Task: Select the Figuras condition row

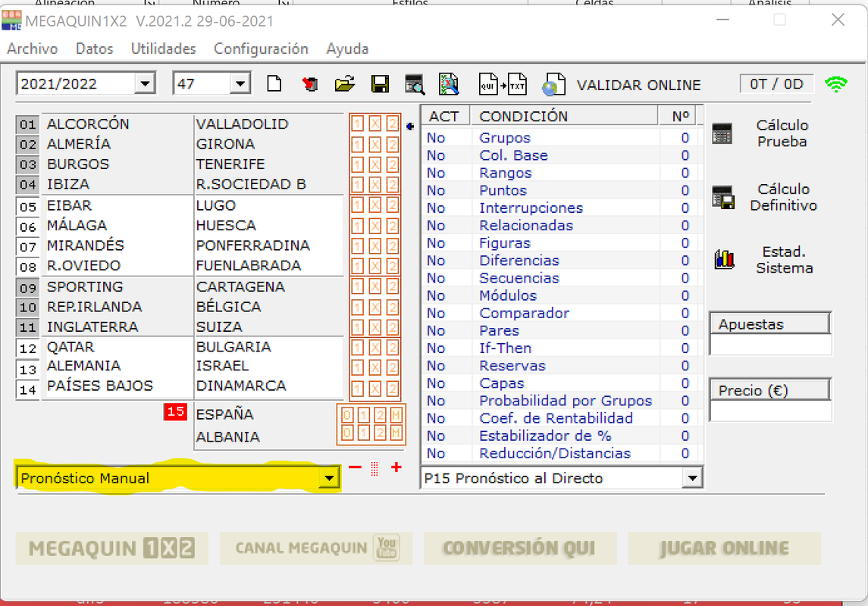Action: [561, 242]
